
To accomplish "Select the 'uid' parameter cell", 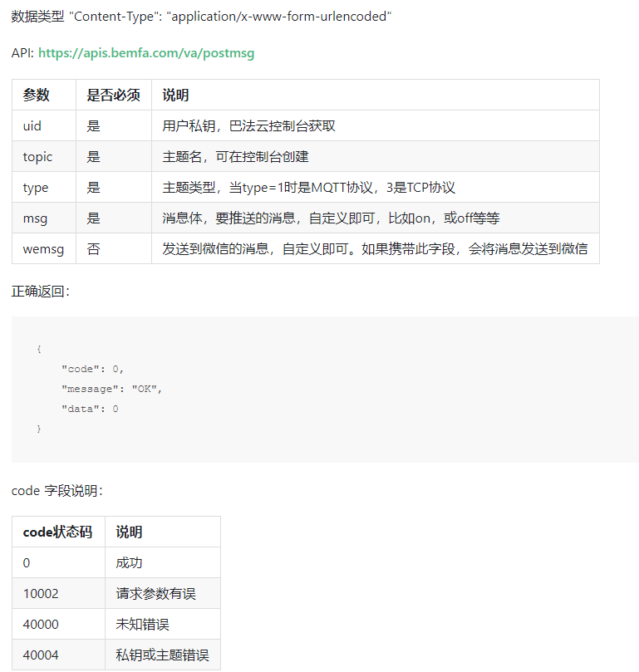I will point(44,125).
